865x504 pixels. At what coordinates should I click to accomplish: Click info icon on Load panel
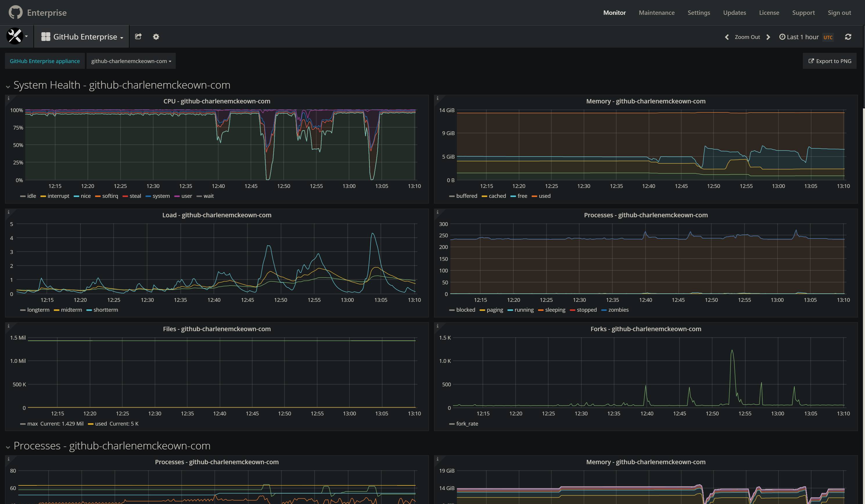(x=9, y=212)
